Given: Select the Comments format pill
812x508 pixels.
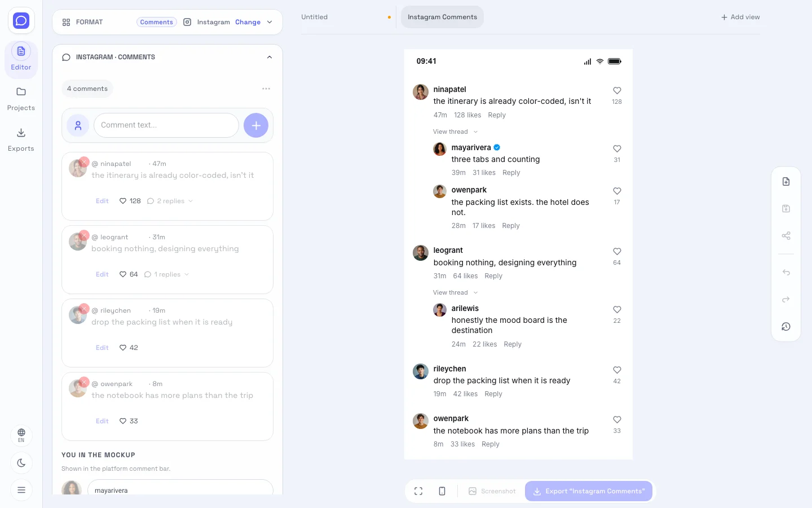Looking at the screenshot, I should point(157,22).
